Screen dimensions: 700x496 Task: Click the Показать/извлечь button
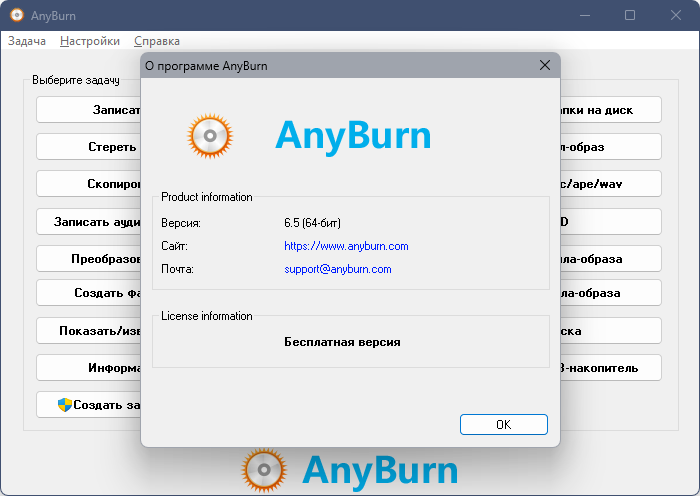point(88,331)
